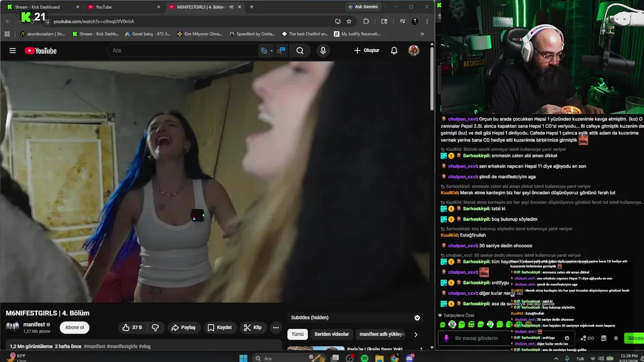The height and width of the screenshot is (362, 644).
Task: Open the Speedtest by Ookla bookmark
Action: (x=252, y=34)
